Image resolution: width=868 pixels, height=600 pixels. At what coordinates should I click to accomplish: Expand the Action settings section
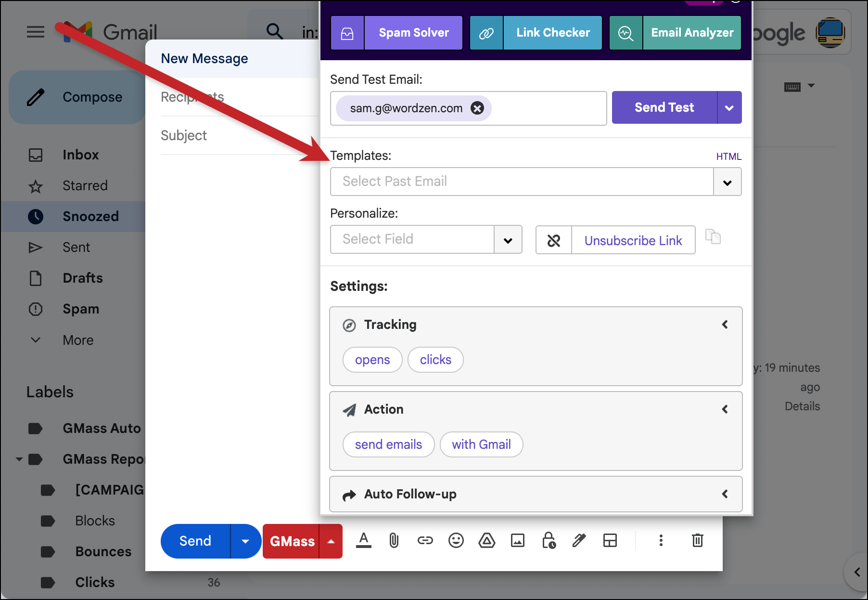[x=725, y=409]
